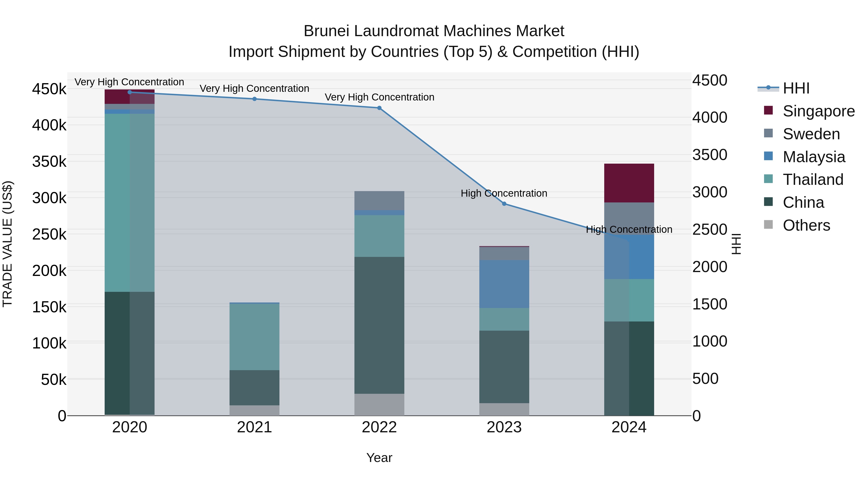Click the Singapore maroon color swatch

768,110
